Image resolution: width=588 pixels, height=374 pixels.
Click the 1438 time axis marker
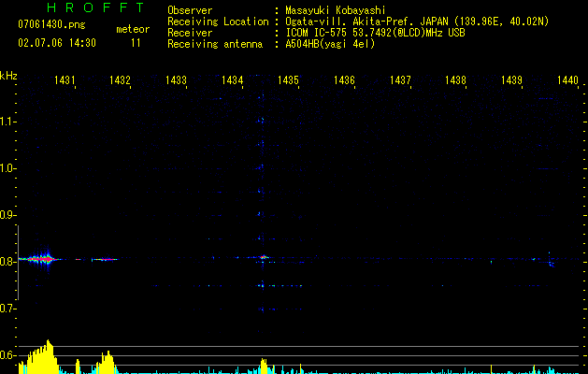[455, 80]
